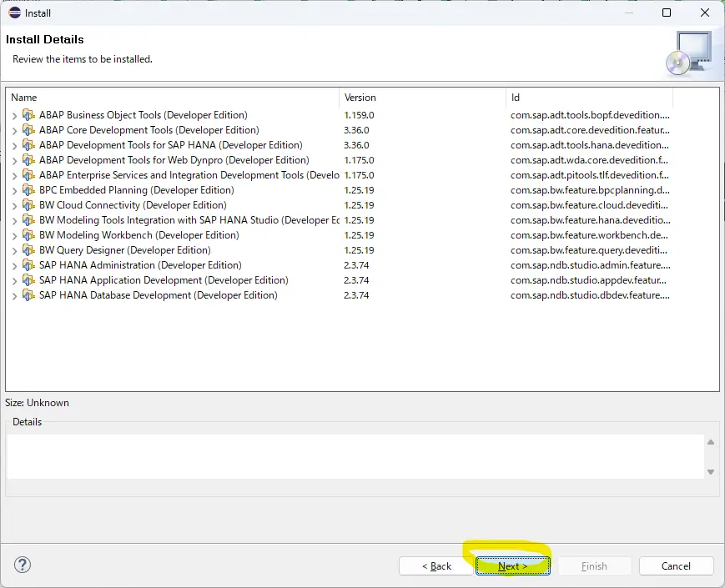The width and height of the screenshot is (725, 588).
Task: Click Id com.sap.adt.wda.core.devedition.f... cell
Action: click(589, 160)
